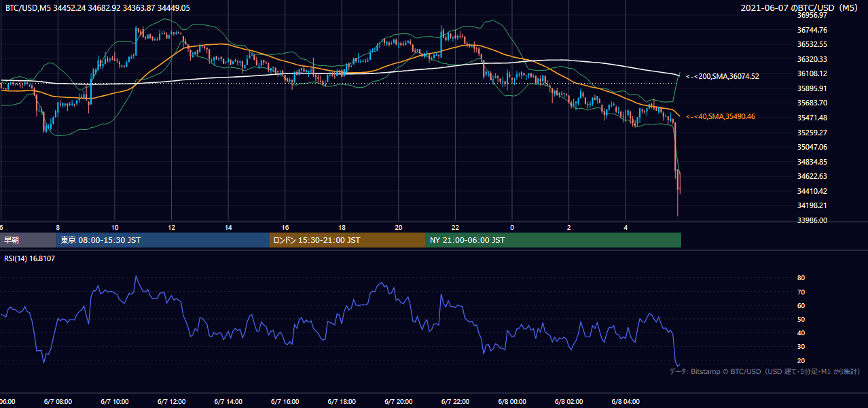Click the price axis value 34622.63

(812, 176)
